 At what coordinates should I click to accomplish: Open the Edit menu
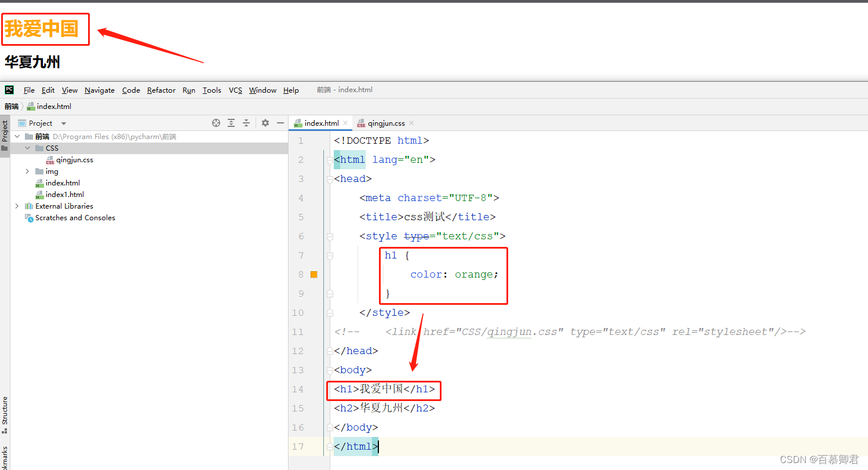[48, 90]
